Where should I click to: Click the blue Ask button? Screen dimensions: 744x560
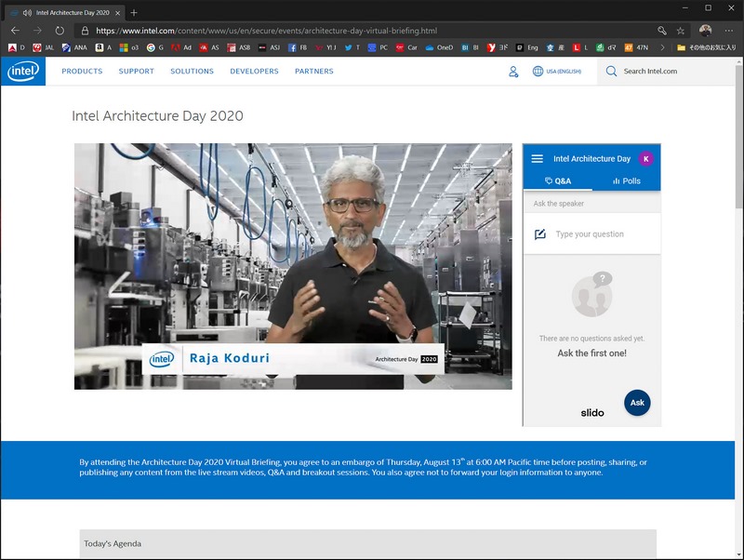coord(637,403)
